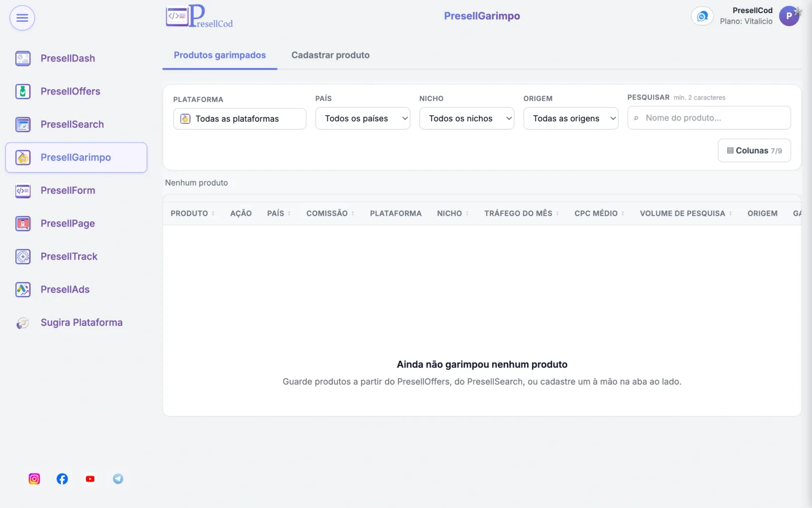Open PresellAds from the sidebar
Viewport: 812px width, 508px height.
(x=76, y=290)
